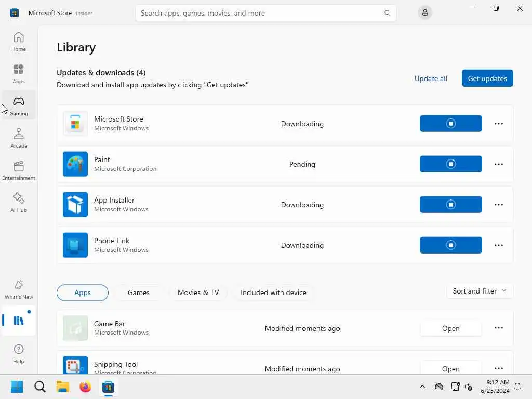Switch to the Games filter tab

pyautogui.click(x=138, y=292)
